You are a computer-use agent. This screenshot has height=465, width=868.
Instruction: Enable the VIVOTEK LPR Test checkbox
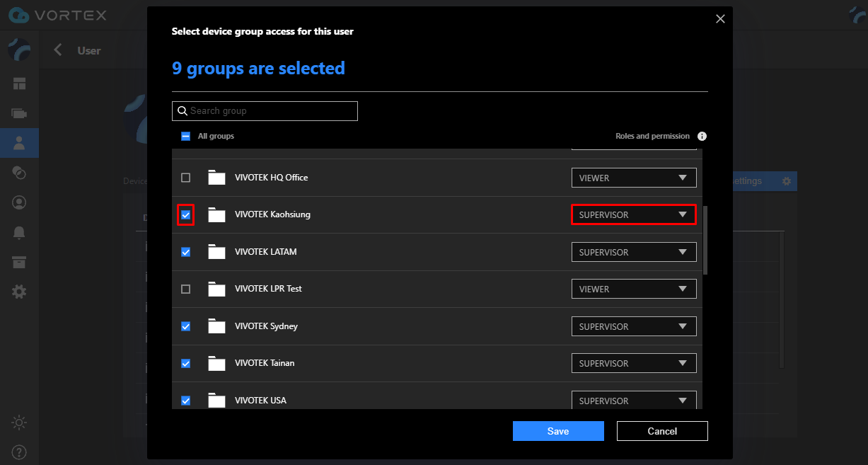[186, 289]
